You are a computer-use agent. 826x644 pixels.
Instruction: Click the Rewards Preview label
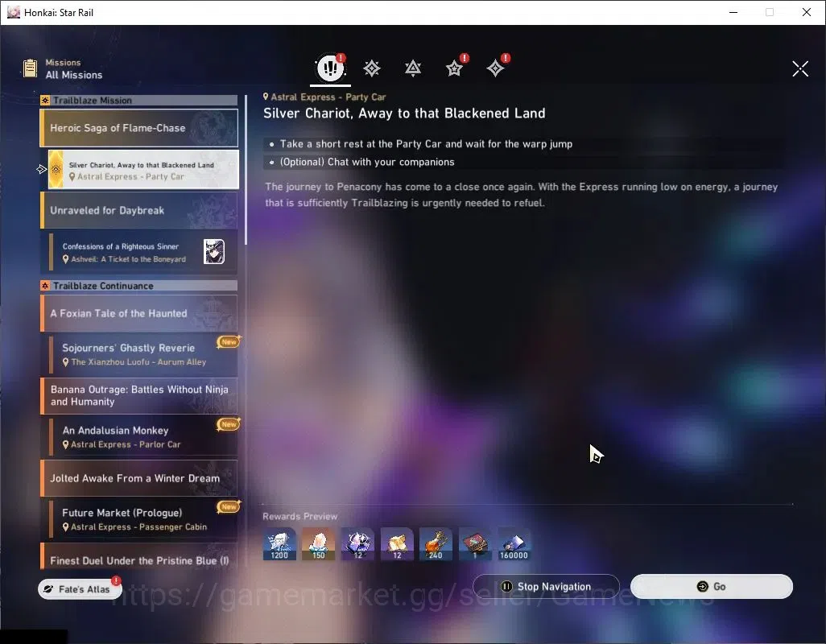coord(299,516)
